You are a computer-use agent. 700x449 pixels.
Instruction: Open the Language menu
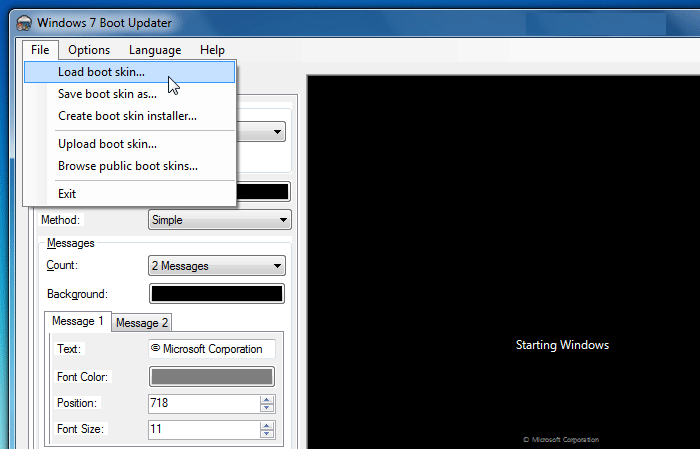(x=155, y=50)
